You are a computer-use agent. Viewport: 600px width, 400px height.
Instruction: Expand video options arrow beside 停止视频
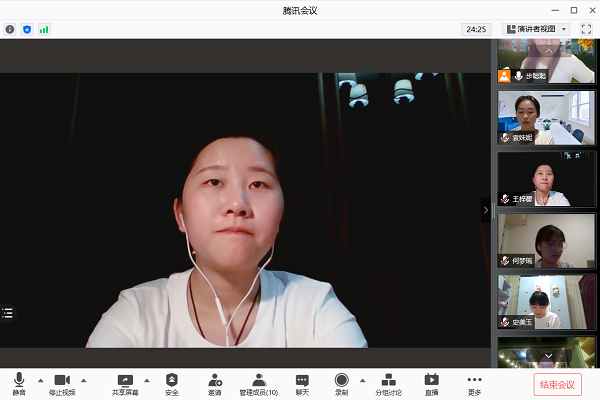83,380
